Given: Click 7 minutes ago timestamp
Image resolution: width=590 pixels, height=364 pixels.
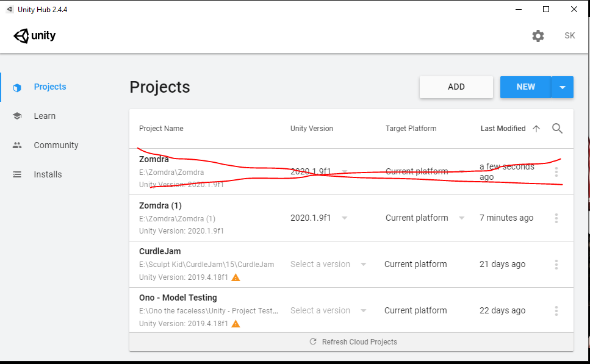Looking at the screenshot, I should pos(506,218).
